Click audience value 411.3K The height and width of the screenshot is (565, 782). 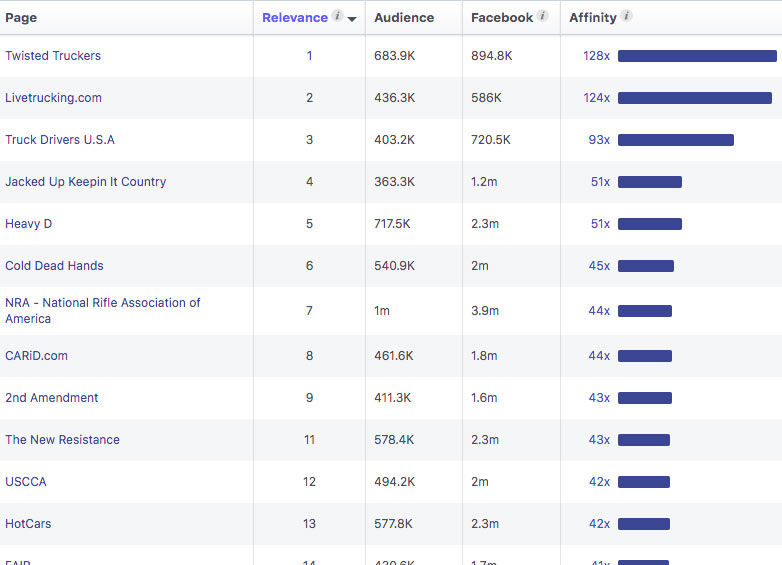click(392, 397)
